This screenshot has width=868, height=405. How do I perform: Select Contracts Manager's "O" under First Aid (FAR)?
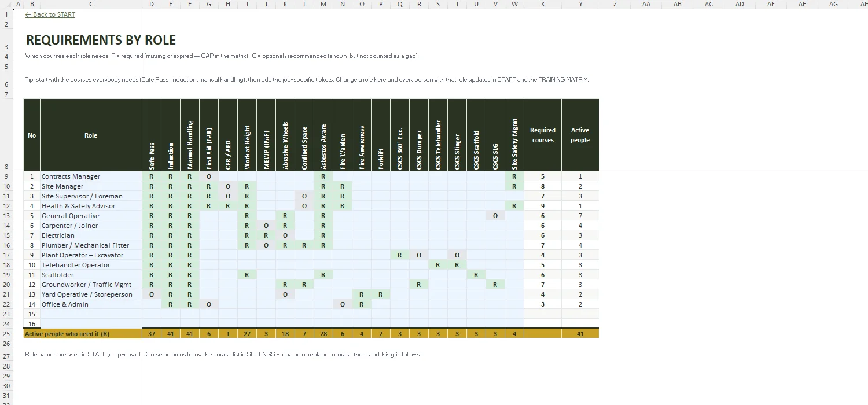point(209,176)
